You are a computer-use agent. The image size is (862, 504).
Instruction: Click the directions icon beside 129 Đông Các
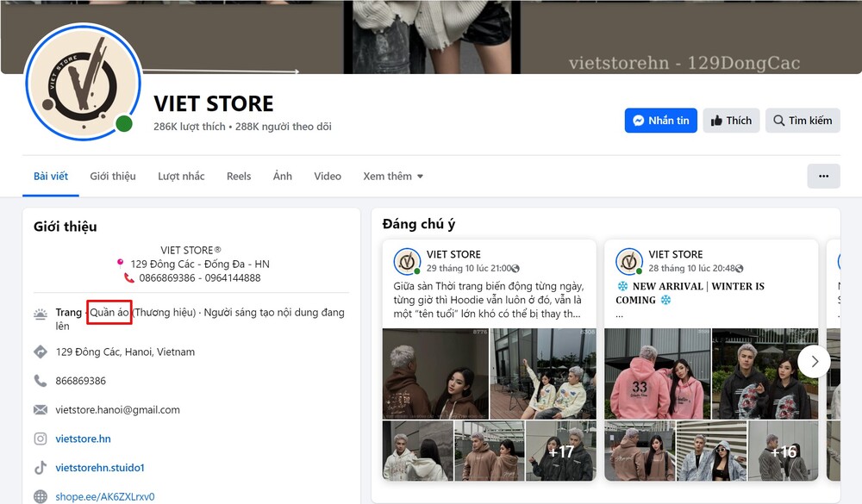(41, 352)
